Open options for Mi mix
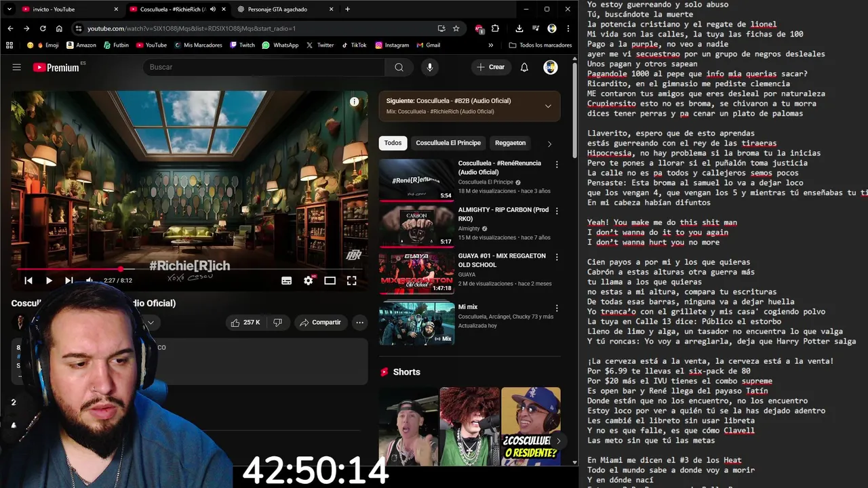Screen dimensions: 868x488 557,308
